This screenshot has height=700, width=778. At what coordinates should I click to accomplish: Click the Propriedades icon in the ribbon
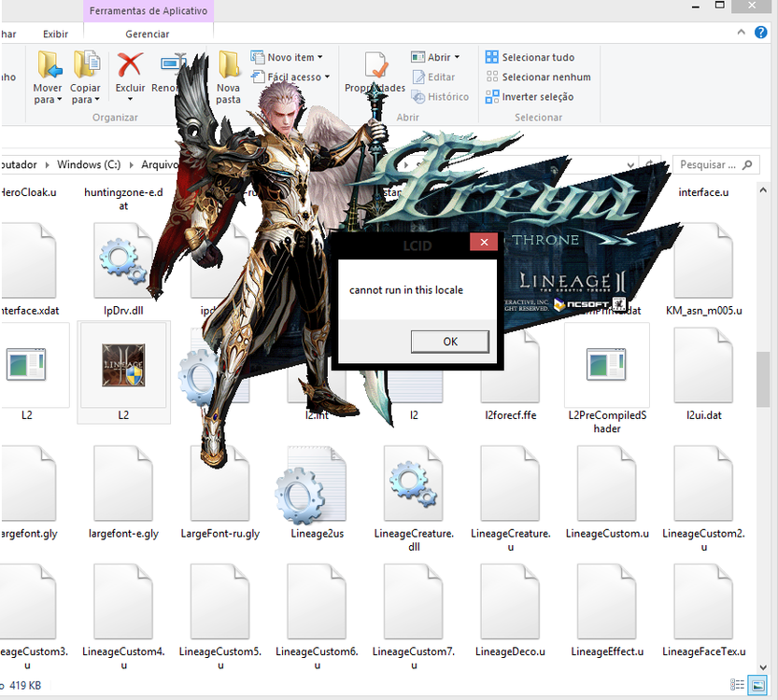[375, 67]
